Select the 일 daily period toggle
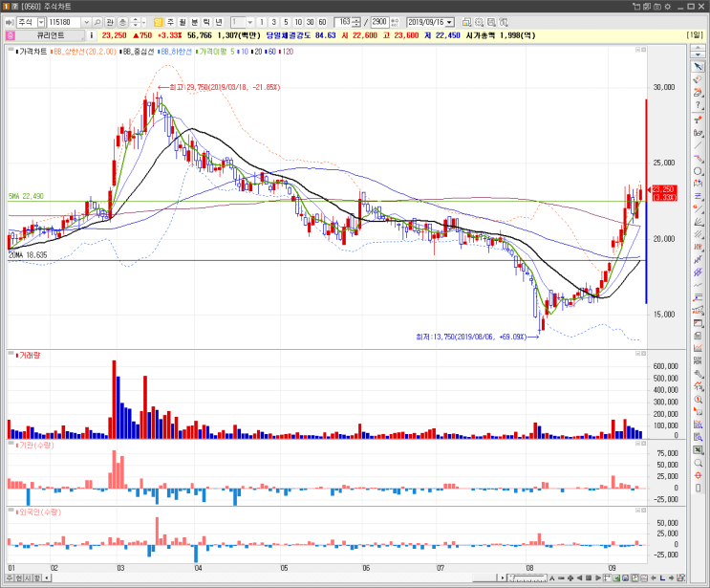Image resolution: width=710 pixels, height=588 pixels. click(x=158, y=22)
